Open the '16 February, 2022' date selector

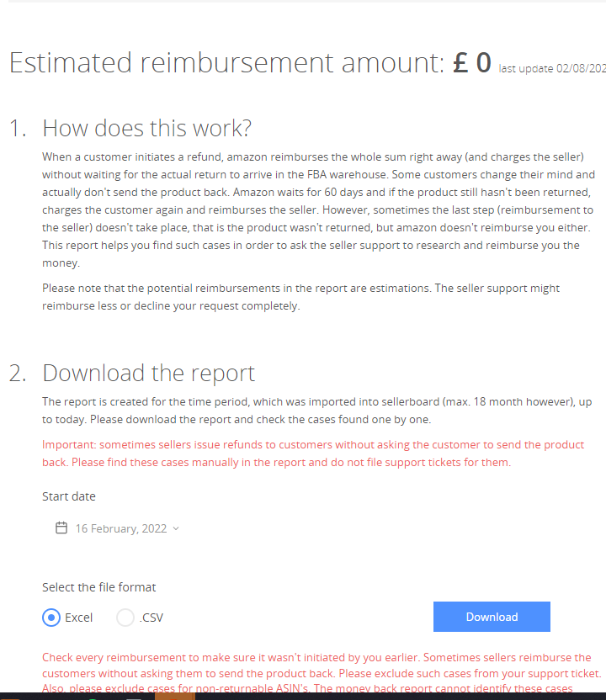[122, 528]
